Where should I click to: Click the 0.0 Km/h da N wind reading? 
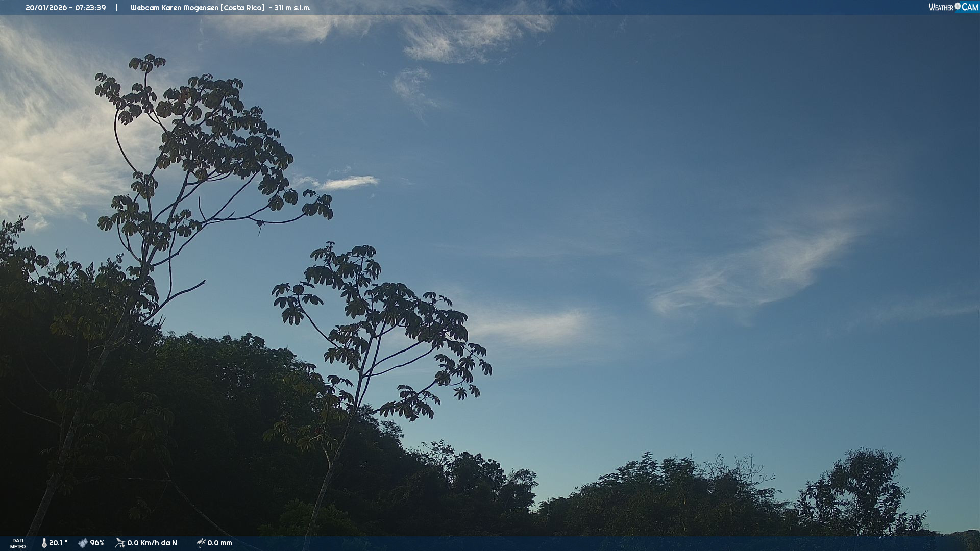click(152, 543)
